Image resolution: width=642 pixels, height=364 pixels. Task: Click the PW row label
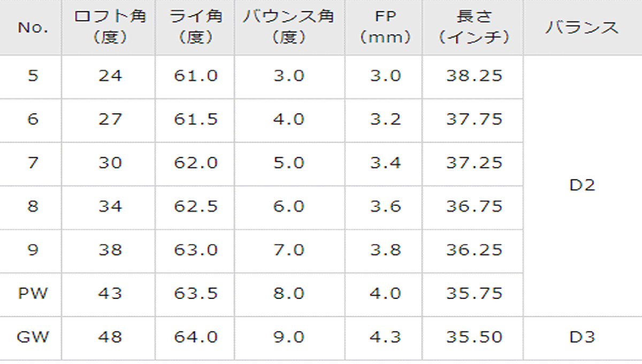(x=33, y=293)
